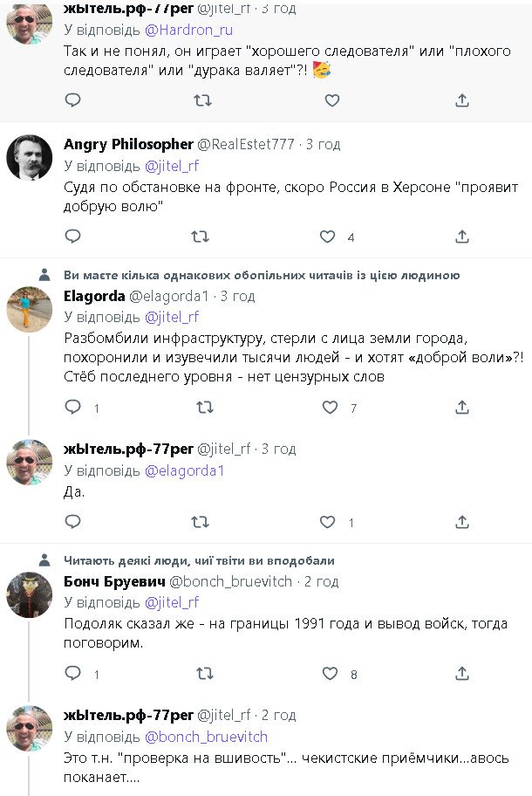Open the @elagorda1 reply mention link
The width and height of the screenshot is (532, 796).
pyautogui.click(x=184, y=470)
